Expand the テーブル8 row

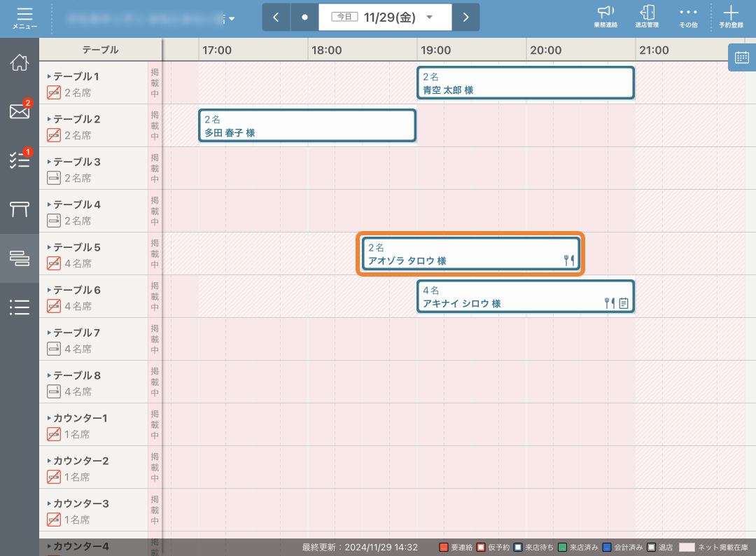point(49,375)
